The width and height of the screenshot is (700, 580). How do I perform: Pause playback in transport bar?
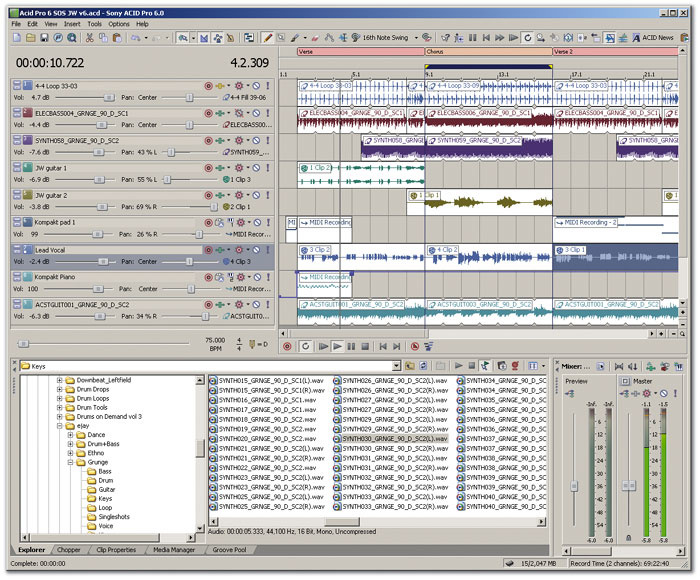point(351,346)
